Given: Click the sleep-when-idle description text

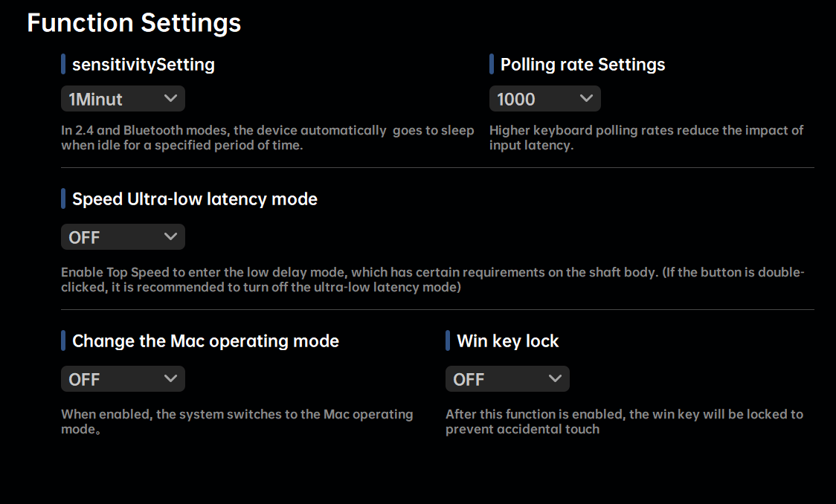Looking at the screenshot, I should [267, 138].
